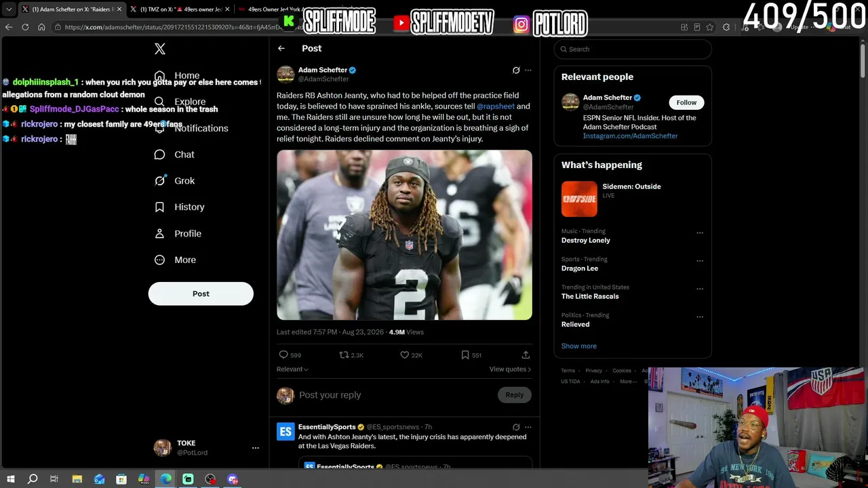The height and width of the screenshot is (488, 868).
Task: Open the Instagram.com/AdamSchefter link
Action: [x=631, y=136]
